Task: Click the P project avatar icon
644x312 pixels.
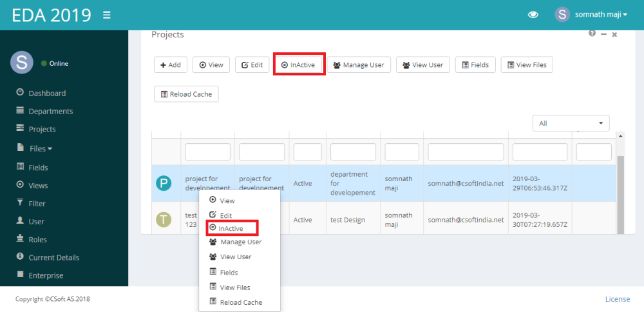Action: pyautogui.click(x=164, y=183)
